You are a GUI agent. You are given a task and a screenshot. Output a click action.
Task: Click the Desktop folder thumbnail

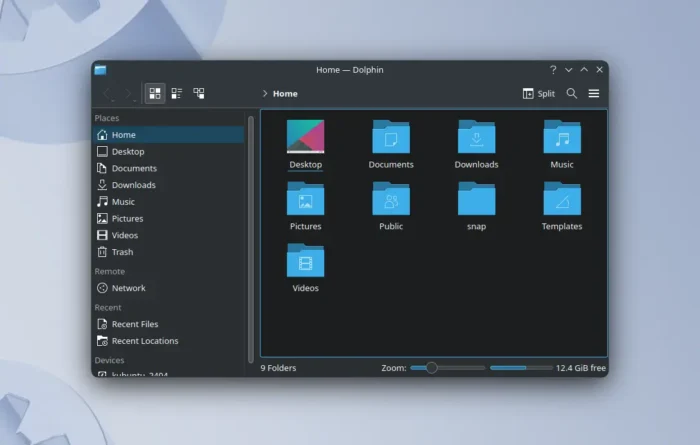coord(305,137)
